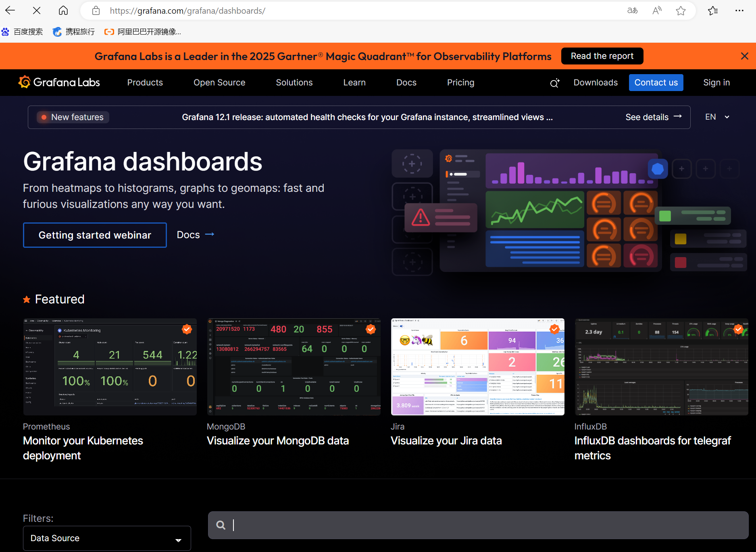Open InfluxDB telegraf dashboard thumbnail

click(x=661, y=367)
